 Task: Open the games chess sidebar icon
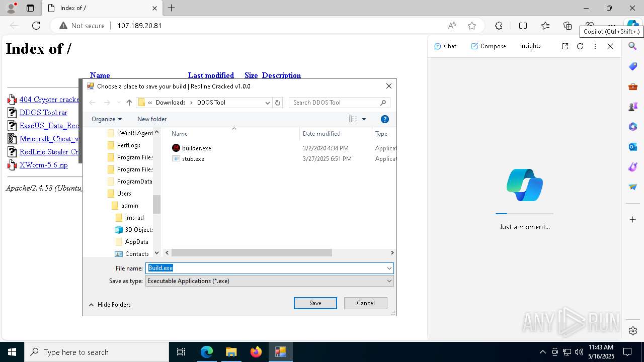633,107
